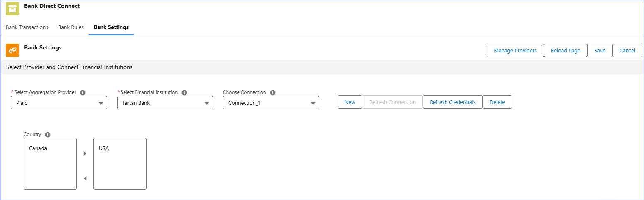Select USA in the chosen countries list
This screenshot has height=200, width=644.
(104, 148)
